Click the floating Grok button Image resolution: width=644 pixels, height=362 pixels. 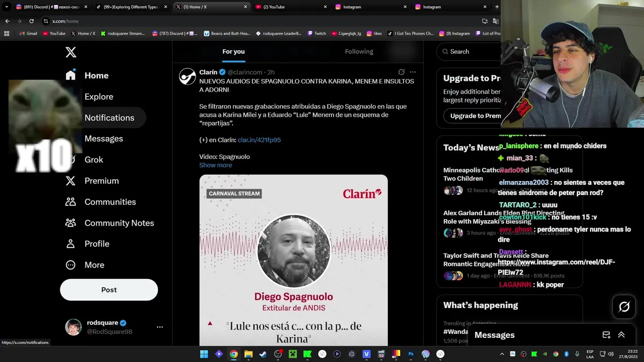click(624, 307)
